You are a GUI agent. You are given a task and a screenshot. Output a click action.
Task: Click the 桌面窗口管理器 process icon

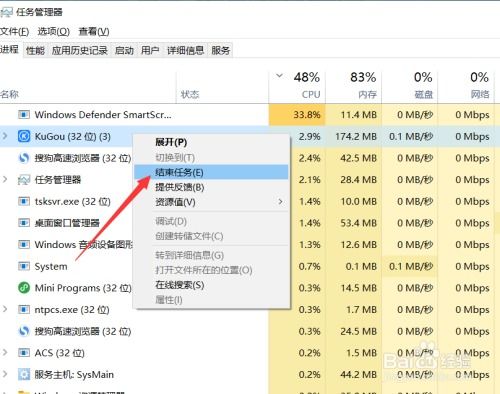point(24,223)
